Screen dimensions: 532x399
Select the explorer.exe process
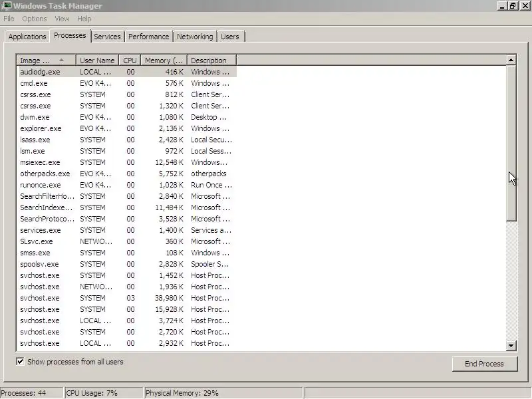(x=126, y=128)
